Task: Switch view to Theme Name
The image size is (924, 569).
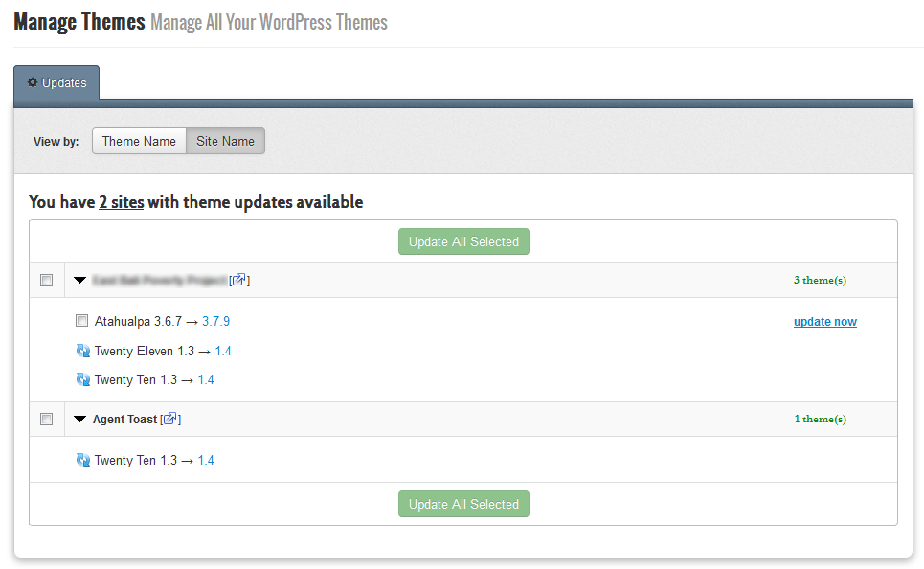Action: 139,141
